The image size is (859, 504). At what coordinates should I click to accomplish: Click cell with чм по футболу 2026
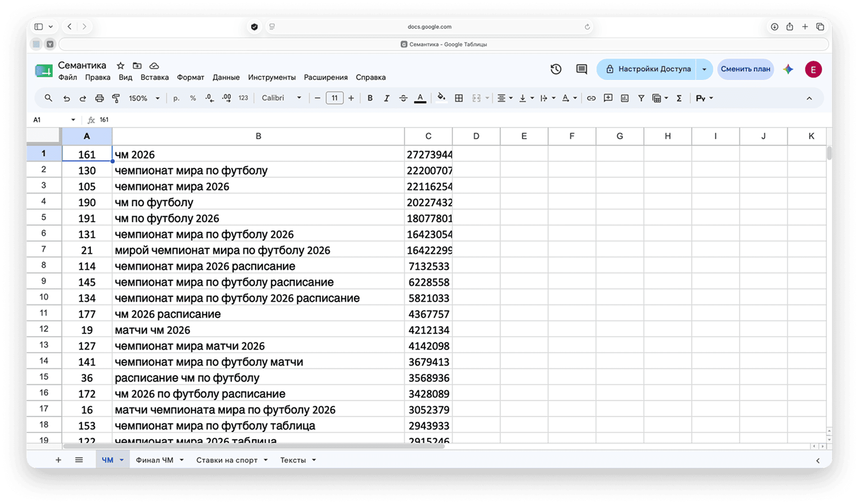(x=258, y=218)
